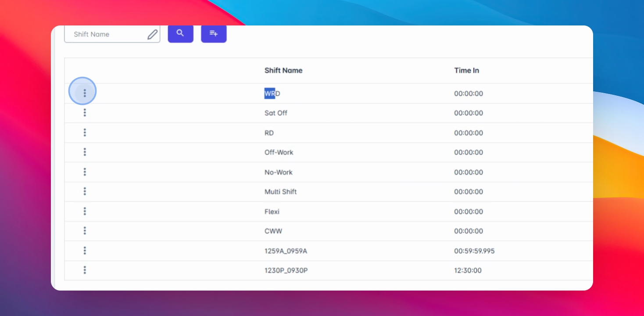Viewport: 644px width, 316px height.
Task: Click the WRD row's 00:00:00 time
Action: [469, 93]
